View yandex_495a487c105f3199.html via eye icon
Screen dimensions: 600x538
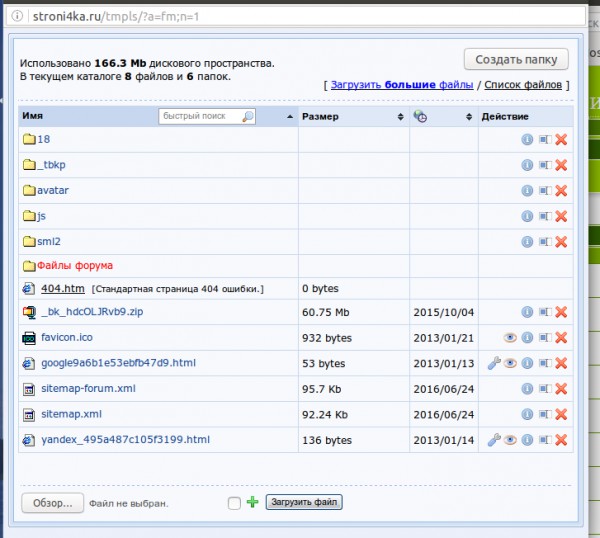click(510, 440)
